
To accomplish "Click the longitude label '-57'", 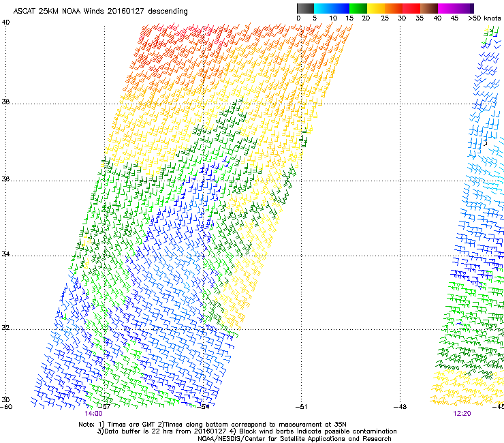I will (104, 407).
